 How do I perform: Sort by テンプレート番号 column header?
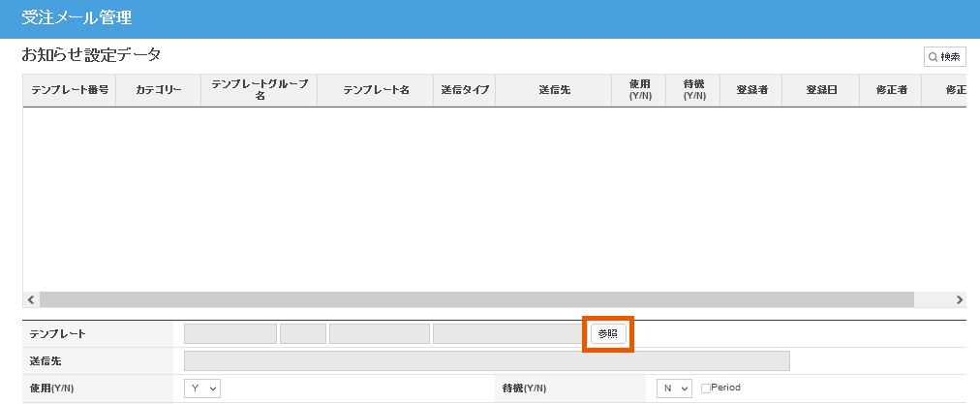coord(70,90)
